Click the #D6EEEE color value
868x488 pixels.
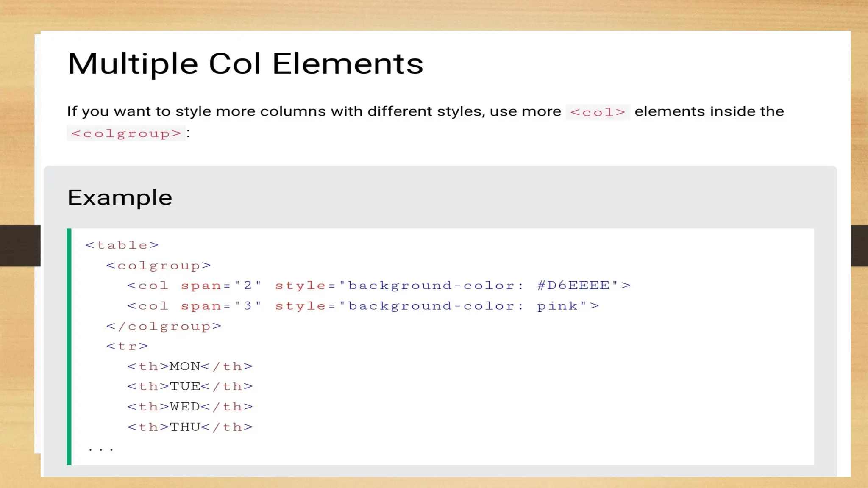tap(573, 286)
